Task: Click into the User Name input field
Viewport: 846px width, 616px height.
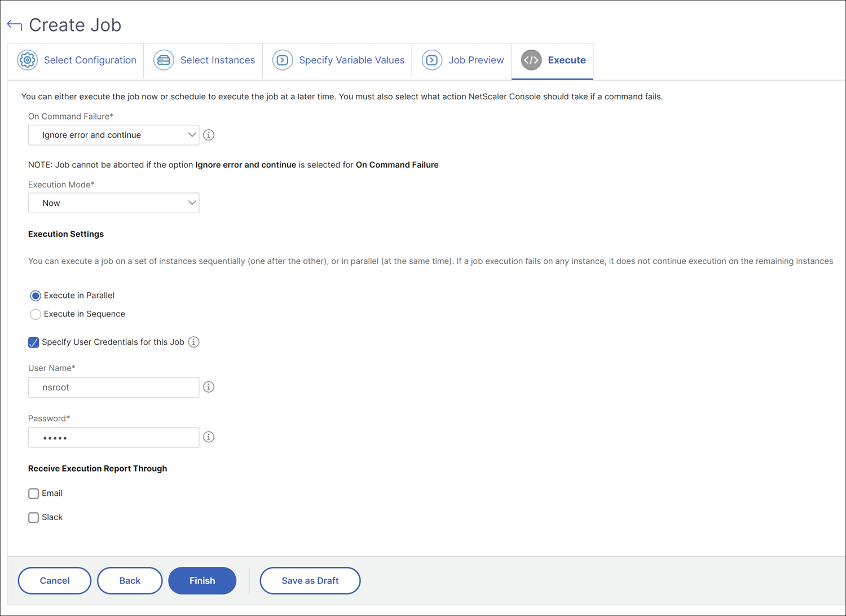Action: 113,387
